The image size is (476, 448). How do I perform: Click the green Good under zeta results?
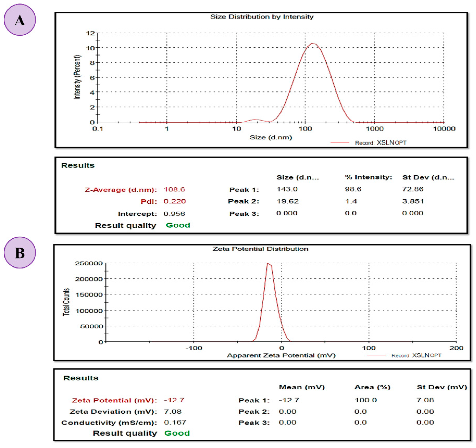pyautogui.click(x=177, y=433)
